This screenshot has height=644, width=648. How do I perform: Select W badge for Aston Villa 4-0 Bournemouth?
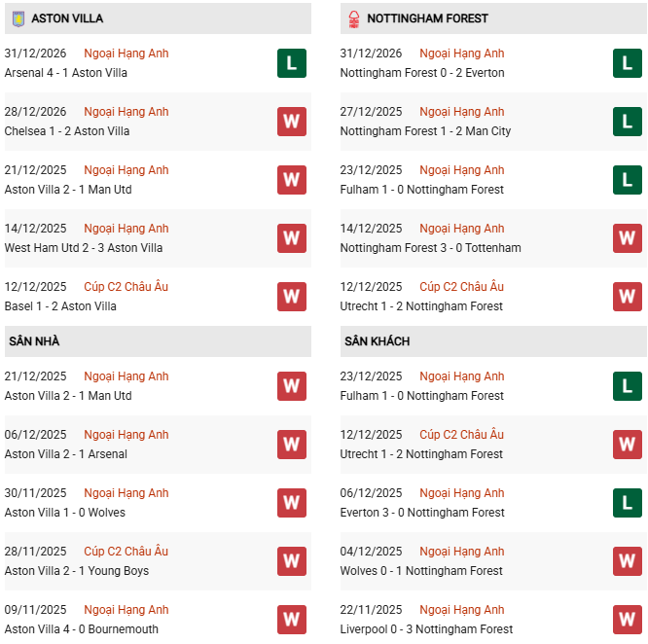point(292,620)
